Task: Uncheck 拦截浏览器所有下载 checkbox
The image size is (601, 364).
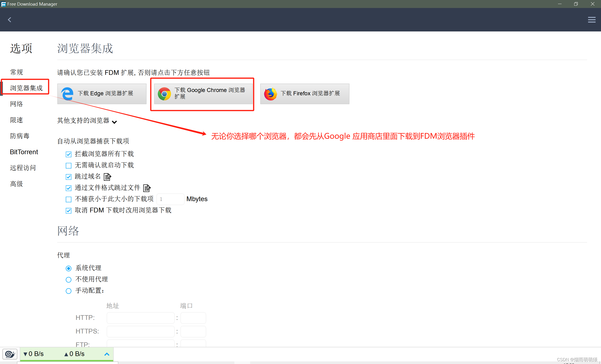Action: (69, 154)
